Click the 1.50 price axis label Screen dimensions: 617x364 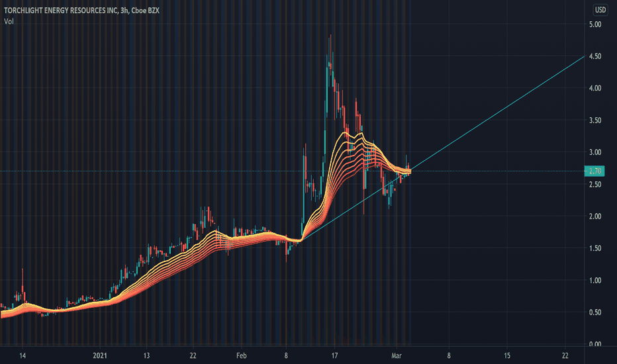pos(595,248)
